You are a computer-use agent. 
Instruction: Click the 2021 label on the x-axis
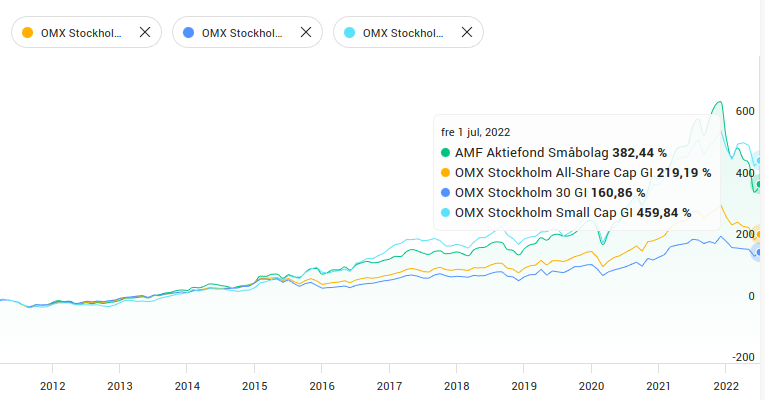[659, 386]
